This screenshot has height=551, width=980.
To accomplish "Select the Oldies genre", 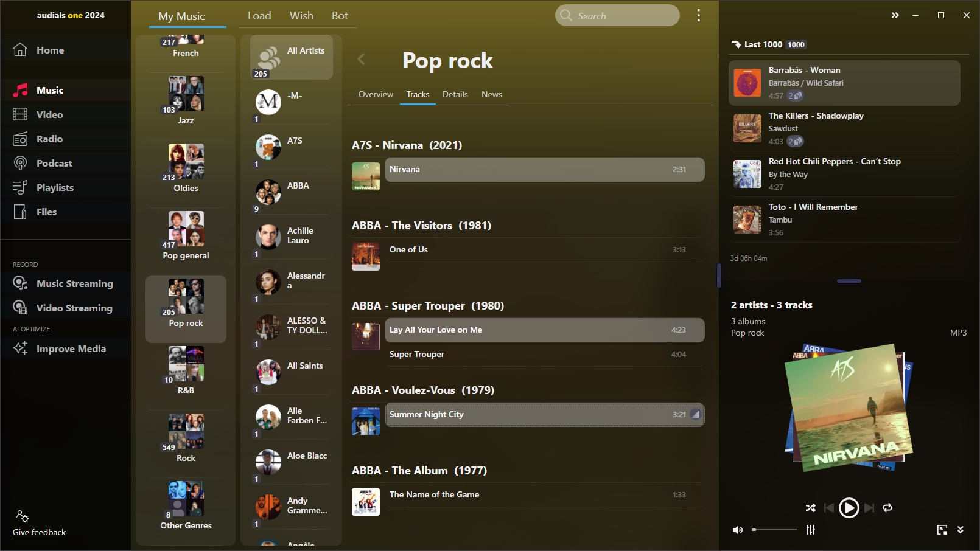I will pos(186,168).
